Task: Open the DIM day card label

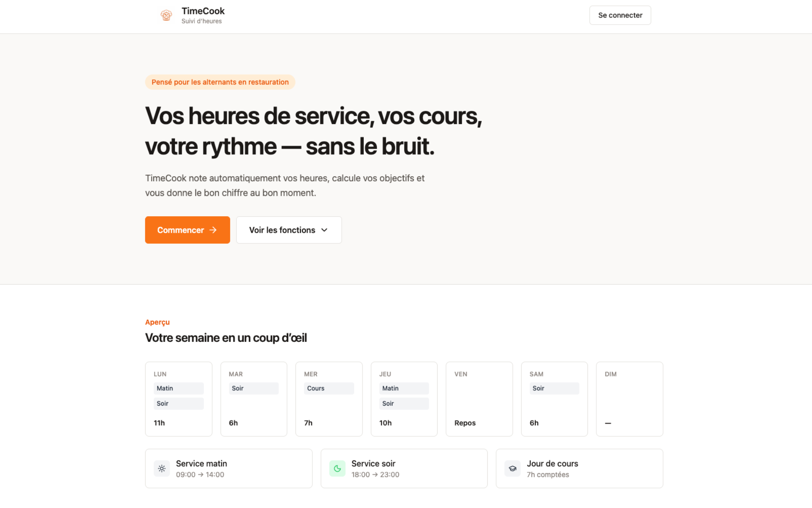Action: click(610, 374)
